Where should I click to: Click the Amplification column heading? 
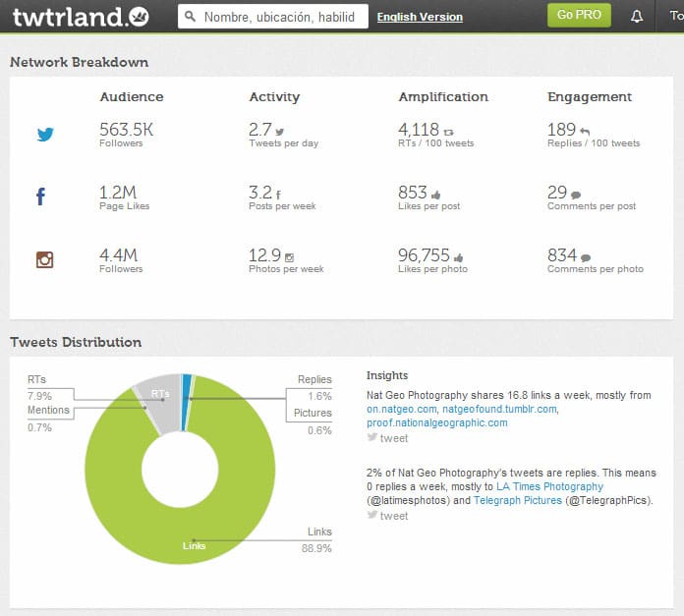click(x=443, y=97)
